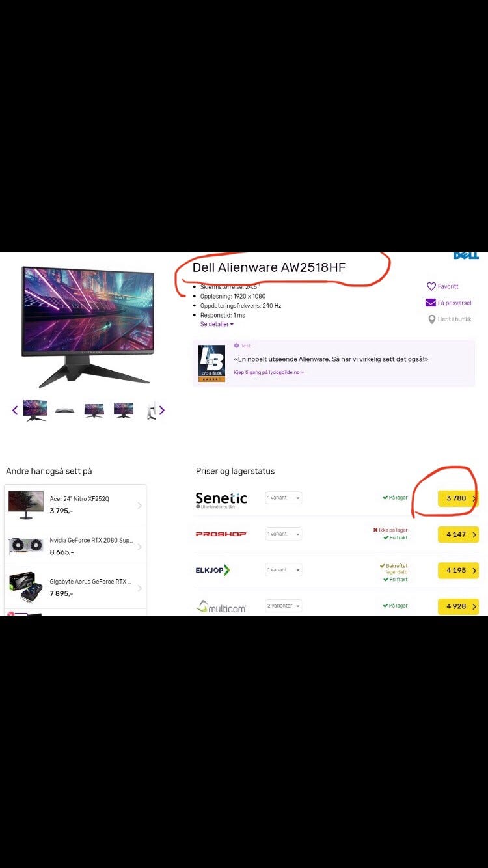Open Acer 24" Nitro XF252Q suggestion

pyautogui.click(x=75, y=506)
